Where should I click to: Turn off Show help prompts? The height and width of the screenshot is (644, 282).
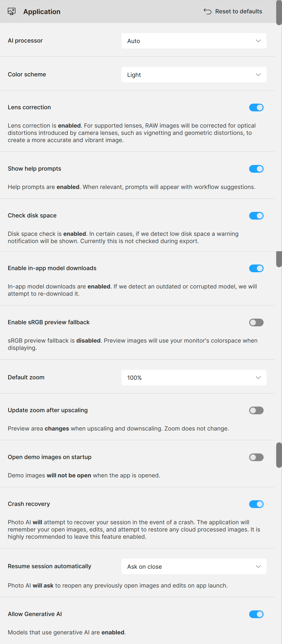point(256,169)
